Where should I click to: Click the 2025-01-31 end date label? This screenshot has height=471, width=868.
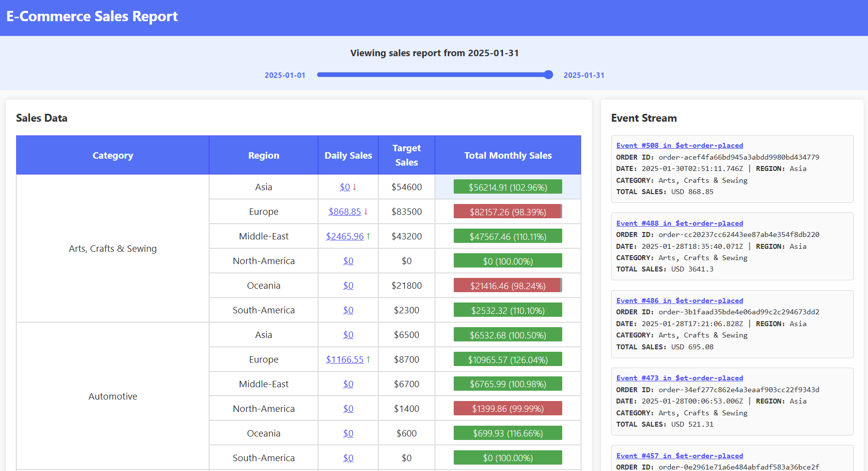[x=584, y=75]
